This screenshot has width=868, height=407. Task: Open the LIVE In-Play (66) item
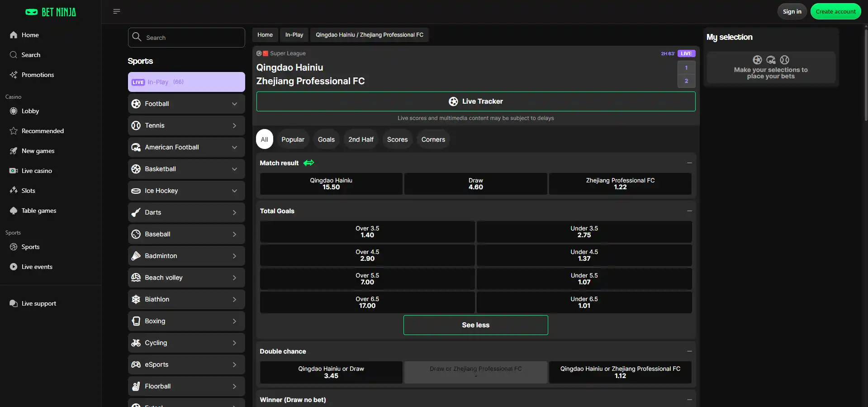186,82
